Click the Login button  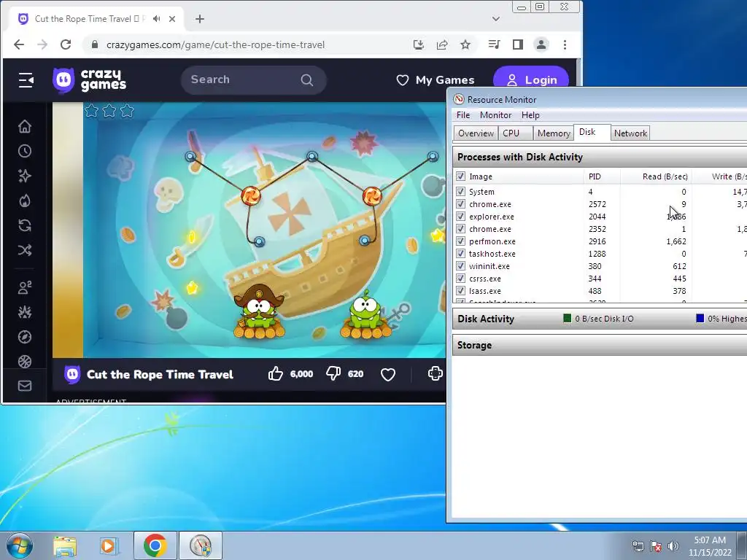(x=531, y=80)
